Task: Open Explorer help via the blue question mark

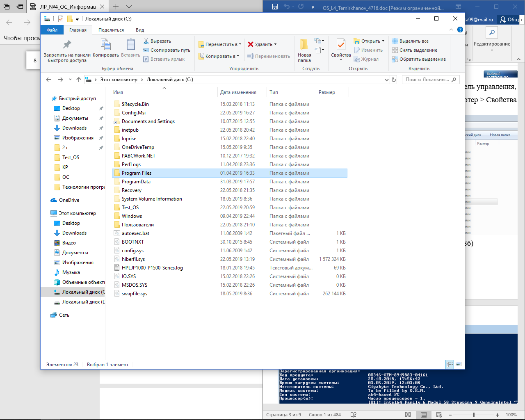Action: click(460, 30)
